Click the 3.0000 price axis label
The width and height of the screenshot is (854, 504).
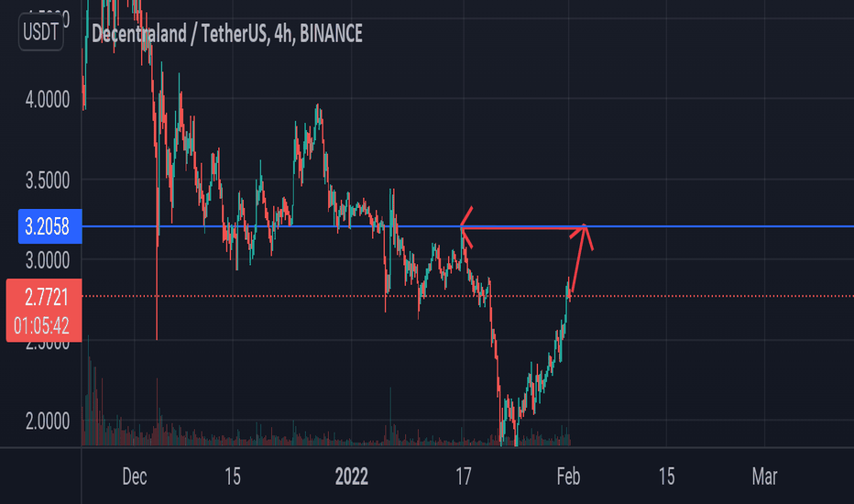pyautogui.click(x=48, y=260)
